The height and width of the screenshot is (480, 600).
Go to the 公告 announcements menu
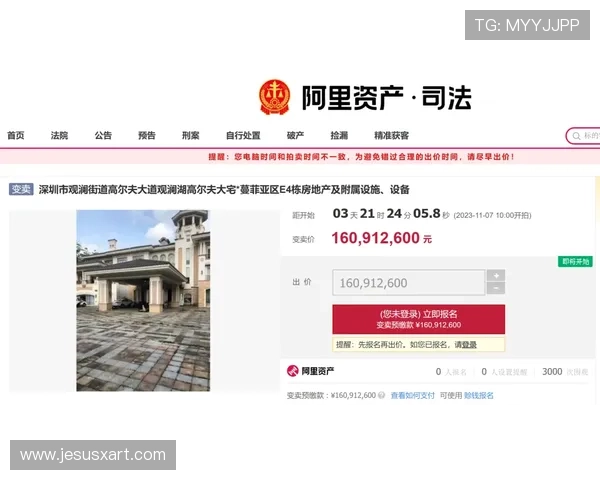tap(103, 136)
